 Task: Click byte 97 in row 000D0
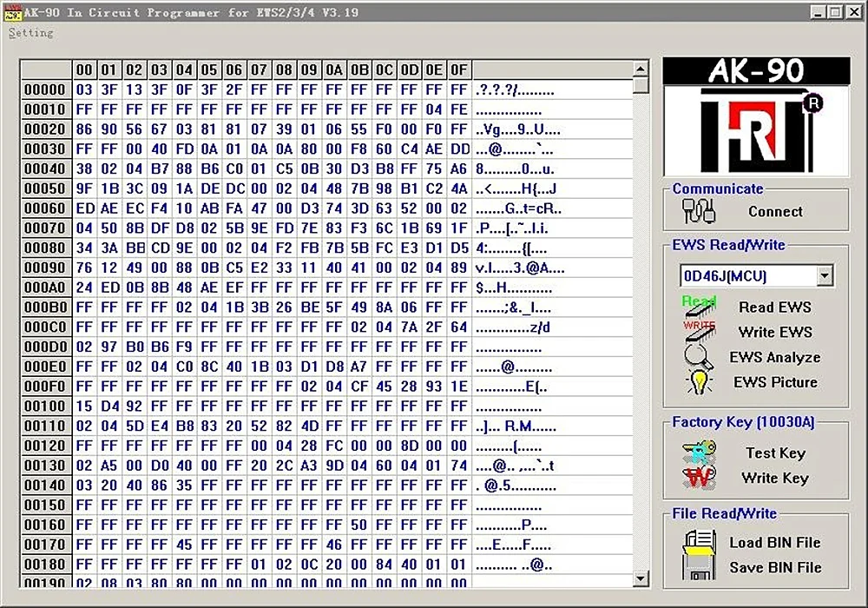tap(109, 347)
